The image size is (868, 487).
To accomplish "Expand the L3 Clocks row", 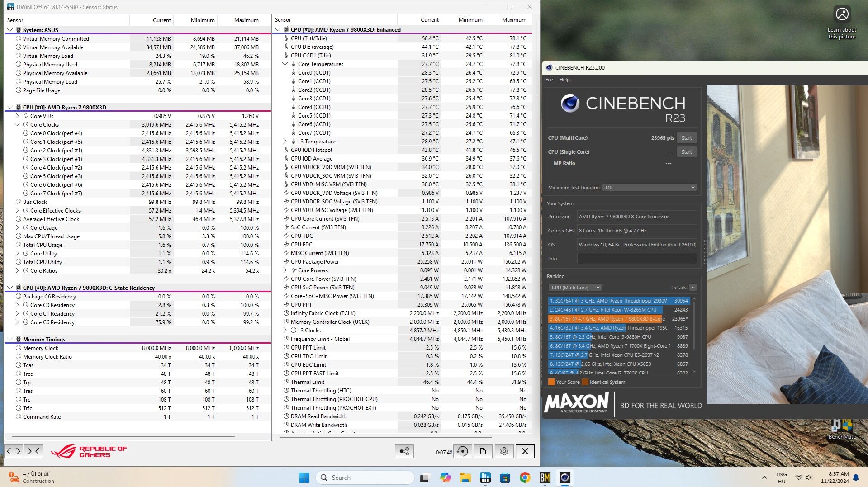I will coord(285,330).
